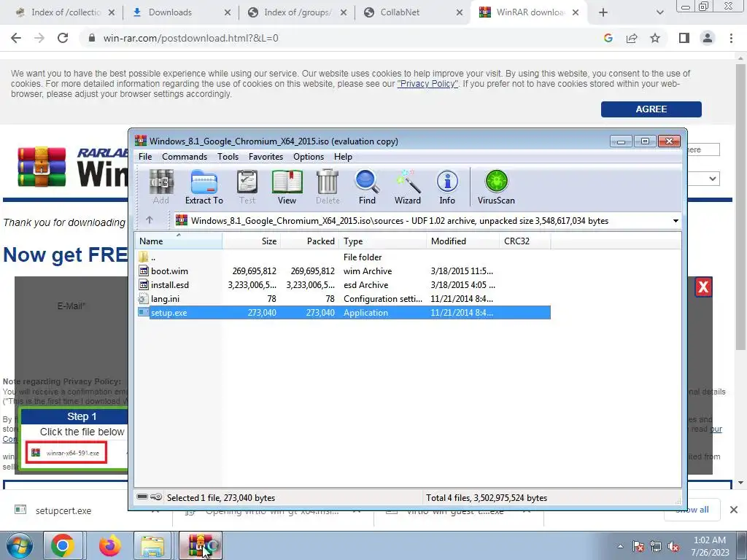747x560 pixels.
Task: Click the Chrome address bar URL
Action: click(190, 38)
